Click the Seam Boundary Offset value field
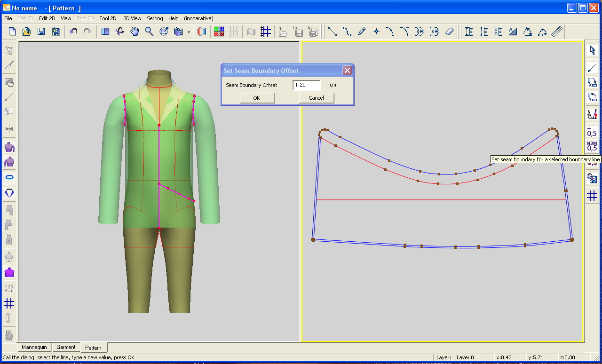 [306, 85]
